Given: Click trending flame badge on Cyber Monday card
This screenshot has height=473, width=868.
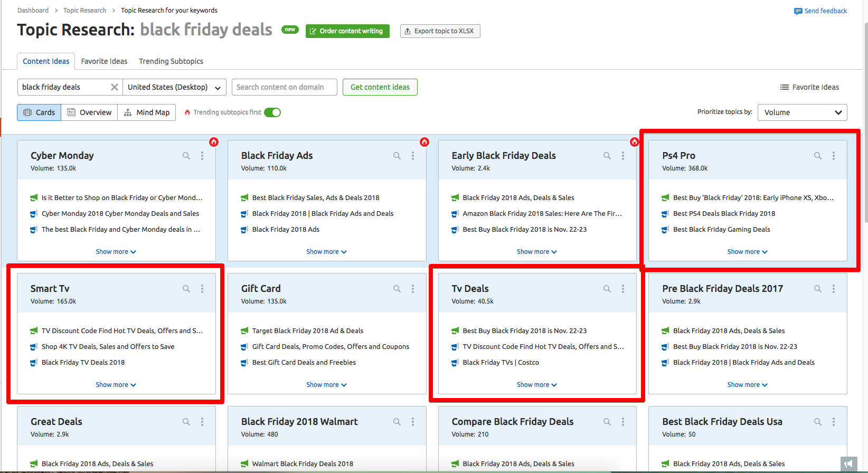Looking at the screenshot, I should point(214,141).
